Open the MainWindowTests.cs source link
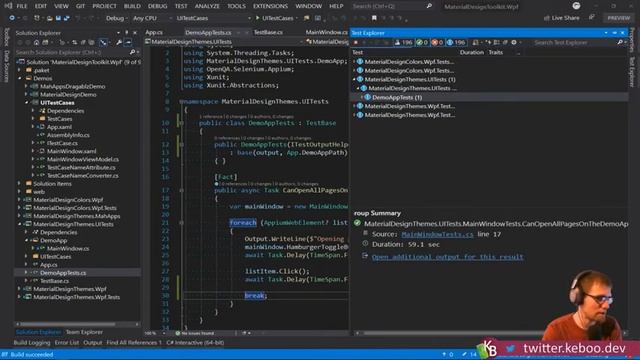 (437, 234)
